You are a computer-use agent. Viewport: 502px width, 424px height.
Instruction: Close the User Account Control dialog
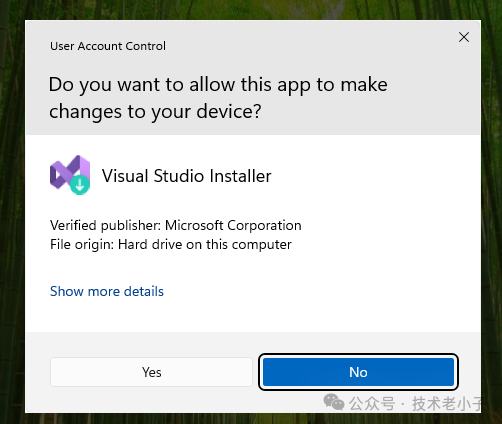464,37
